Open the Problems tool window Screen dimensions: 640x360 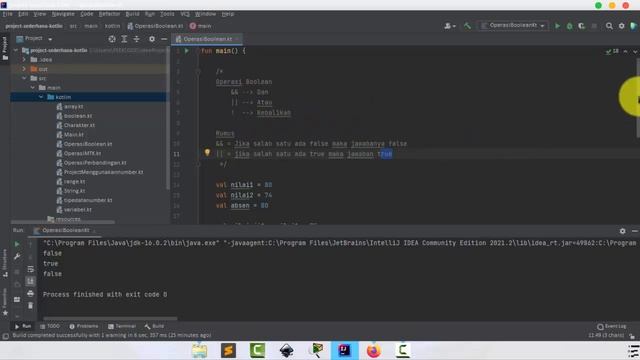[84, 326]
